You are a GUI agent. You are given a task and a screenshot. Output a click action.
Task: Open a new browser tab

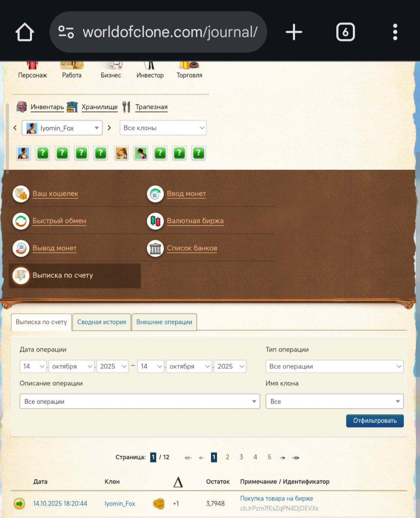point(294,32)
